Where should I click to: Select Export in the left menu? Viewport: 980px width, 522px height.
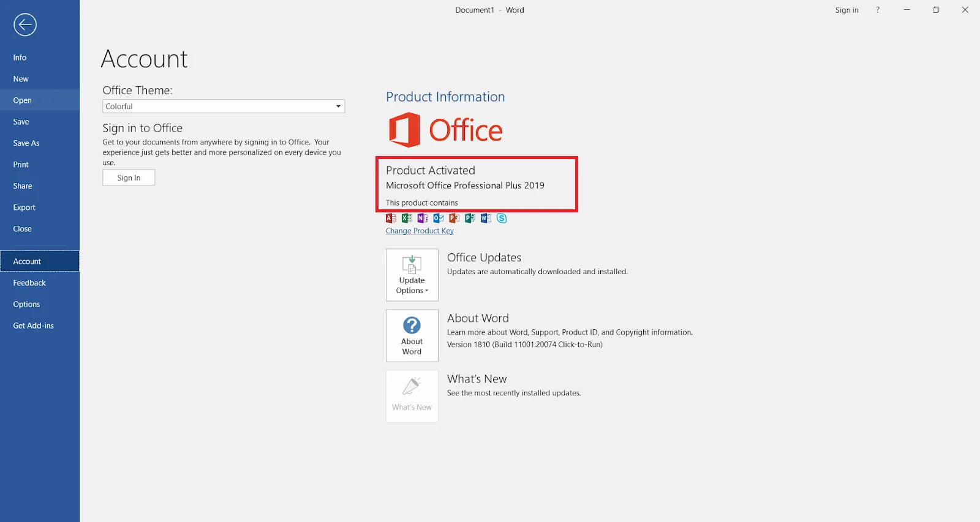pos(24,207)
